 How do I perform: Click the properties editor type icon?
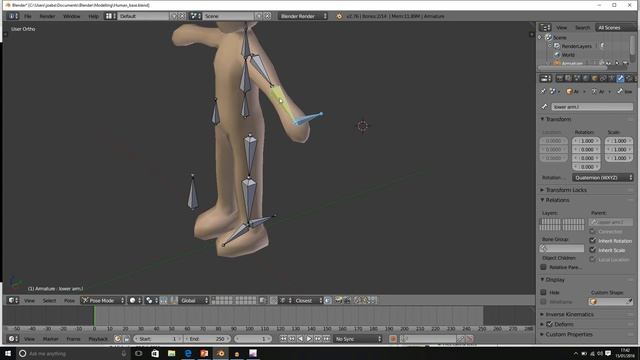545,78
